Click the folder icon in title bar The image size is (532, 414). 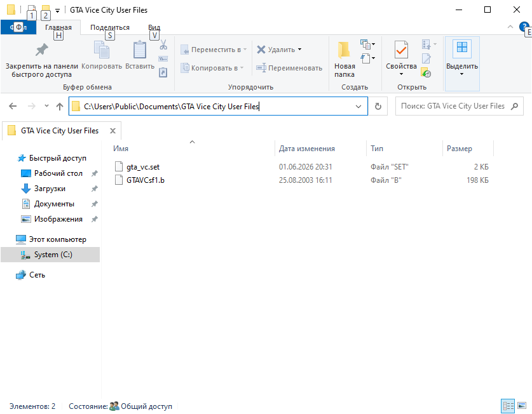tap(11, 10)
